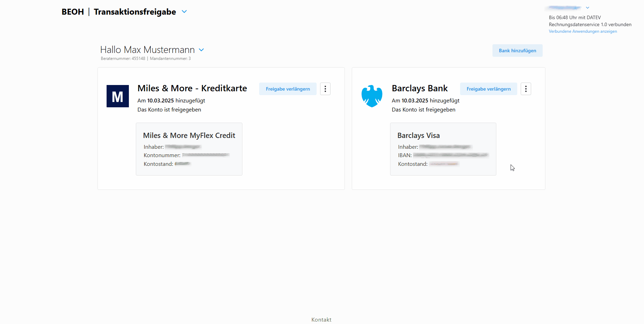Expand the Hallo Max Mustermann client chevron
Screen dimensions: 644x324
coord(201,50)
